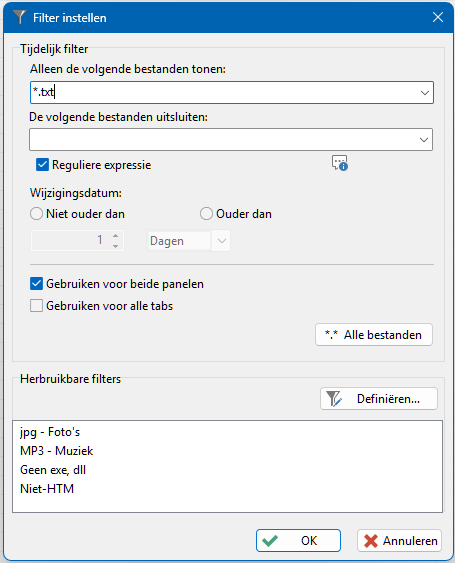Click the red X icon on Annuleren

pos(371,541)
